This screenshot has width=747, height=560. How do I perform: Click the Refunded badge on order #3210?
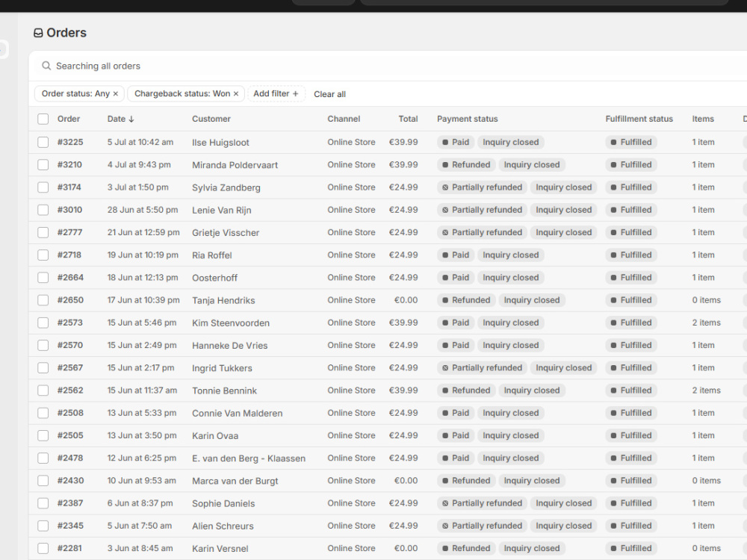(466, 165)
